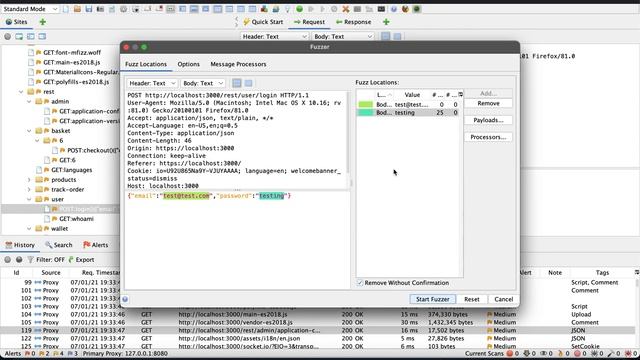Screen dimensions: 640x360
Task: Click Cancel in the Fuzzer dialog
Action: coord(504,299)
